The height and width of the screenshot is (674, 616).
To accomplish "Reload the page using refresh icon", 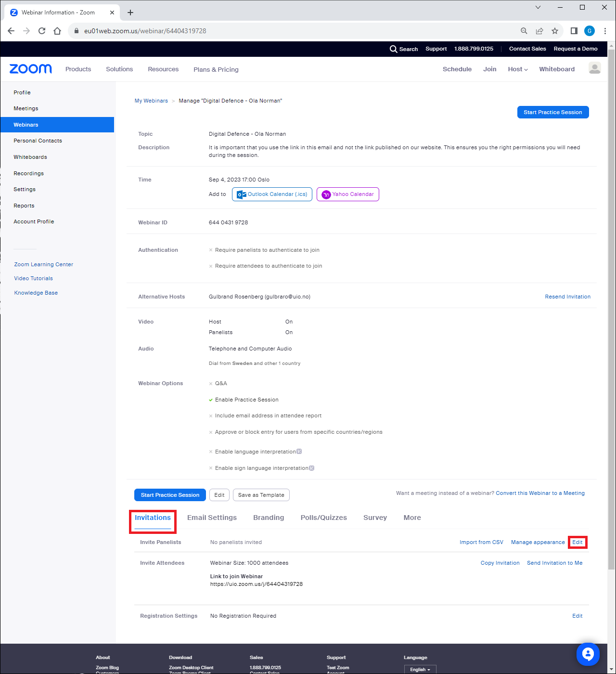I will [x=42, y=31].
